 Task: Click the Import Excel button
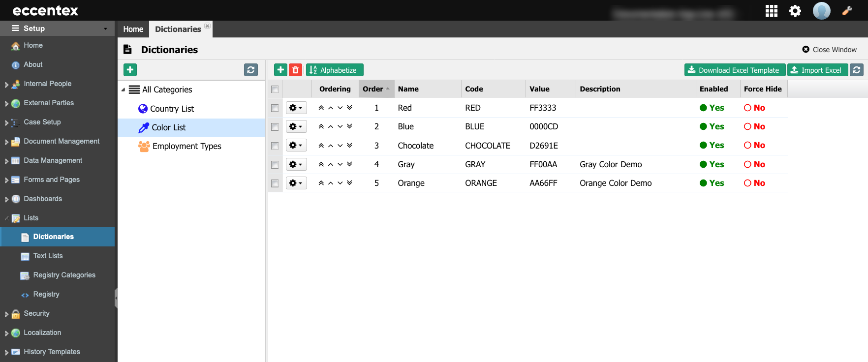point(817,70)
